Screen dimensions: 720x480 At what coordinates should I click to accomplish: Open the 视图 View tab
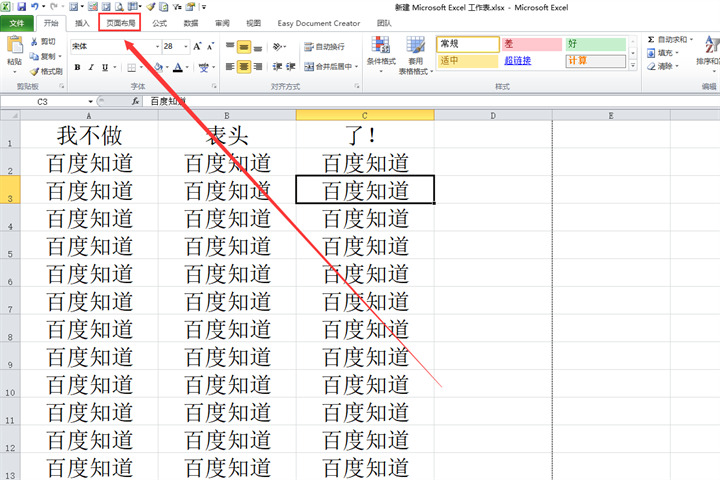[x=253, y=23]
